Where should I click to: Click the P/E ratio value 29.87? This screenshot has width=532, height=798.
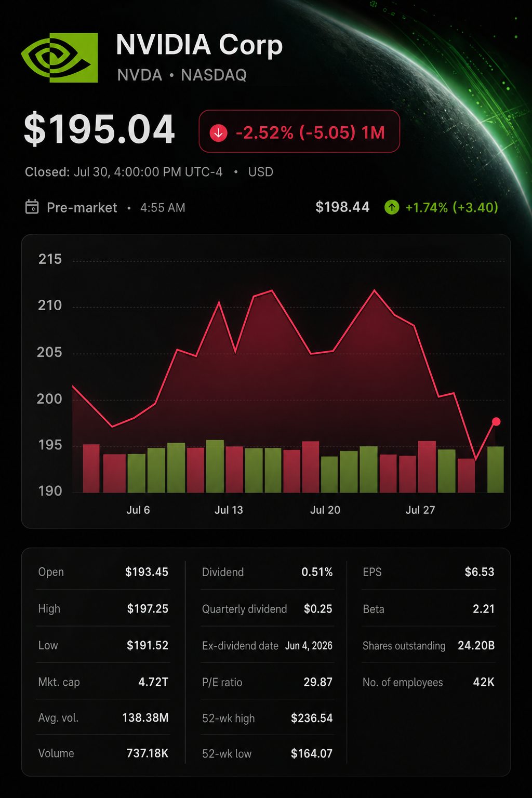tap(318, 682)
